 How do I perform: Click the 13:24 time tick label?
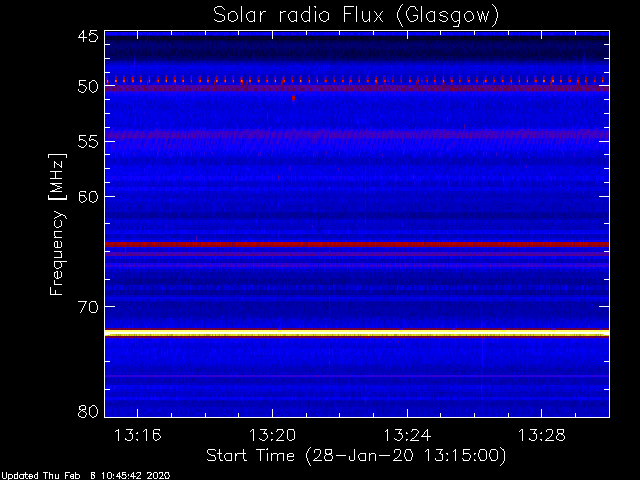pyautogui.click(x=407, y=435)
